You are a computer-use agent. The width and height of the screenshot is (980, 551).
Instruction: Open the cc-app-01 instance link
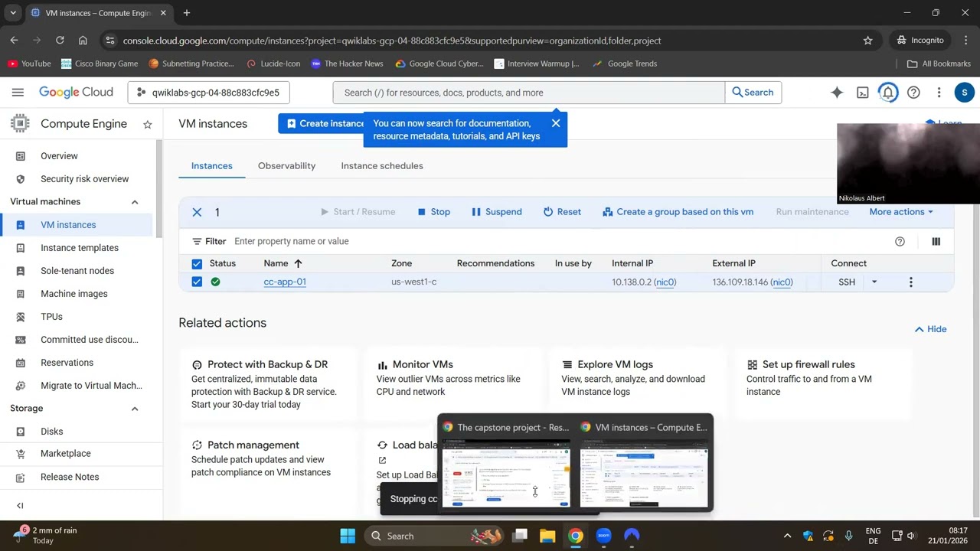[285, 282]
